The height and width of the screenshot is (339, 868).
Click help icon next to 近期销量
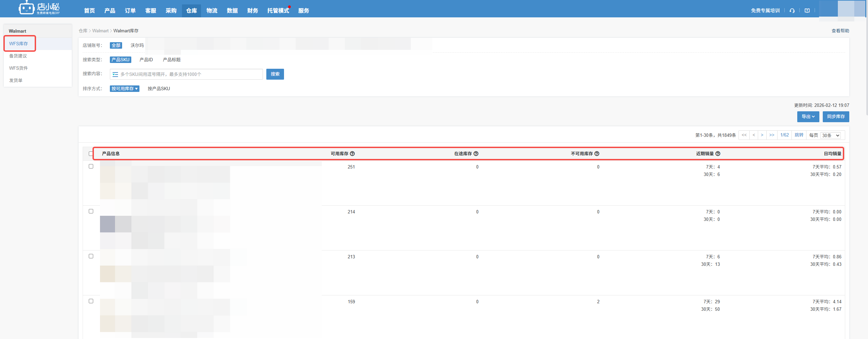[x=718, y=154]
